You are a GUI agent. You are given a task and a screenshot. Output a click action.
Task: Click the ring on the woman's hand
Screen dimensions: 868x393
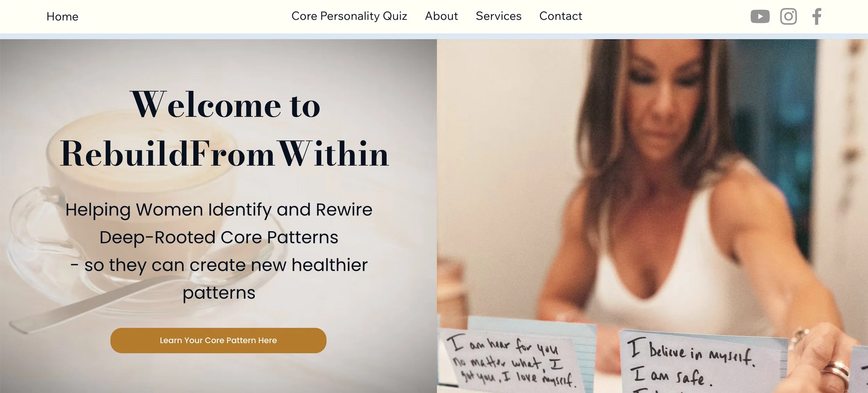click(836, 373)
